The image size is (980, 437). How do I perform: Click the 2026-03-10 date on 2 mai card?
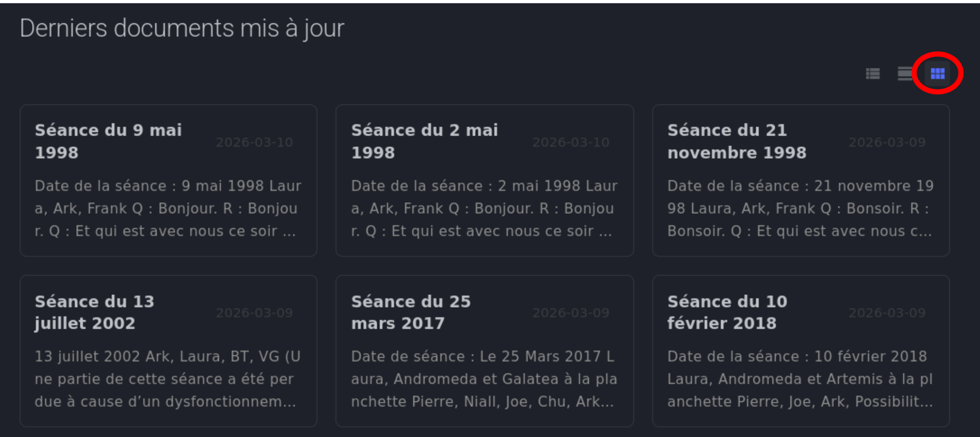571,142
